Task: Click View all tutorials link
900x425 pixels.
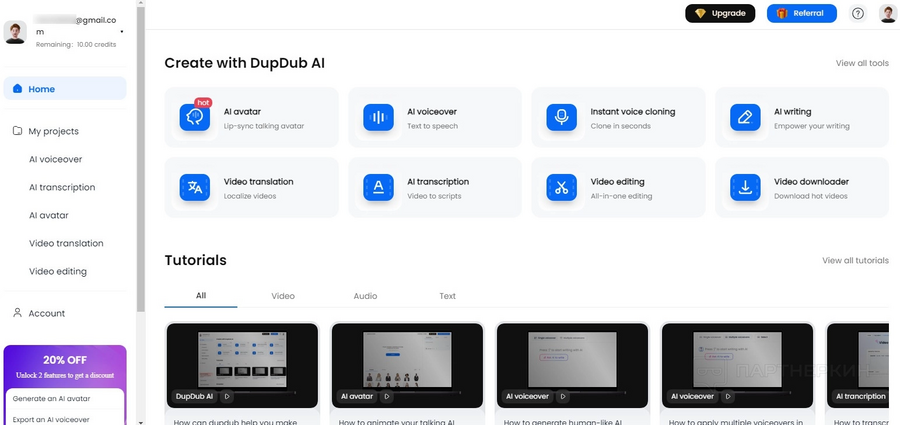Action: (x=855, y=260)
